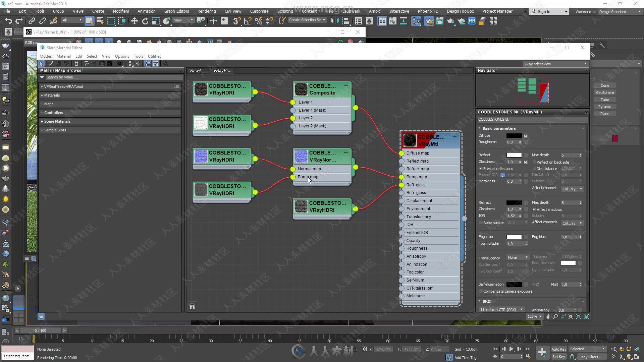Viewport: 644px width, 362px height.
Task: Toggle Fresnel reflections checkbox in Basic parameters
Action: click(x=481, y=168)
